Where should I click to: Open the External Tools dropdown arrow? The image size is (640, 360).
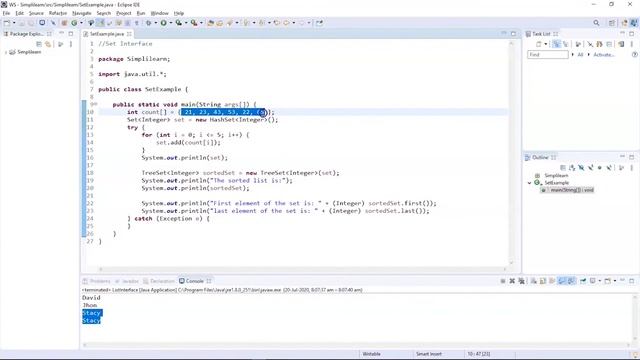[201, 23]
